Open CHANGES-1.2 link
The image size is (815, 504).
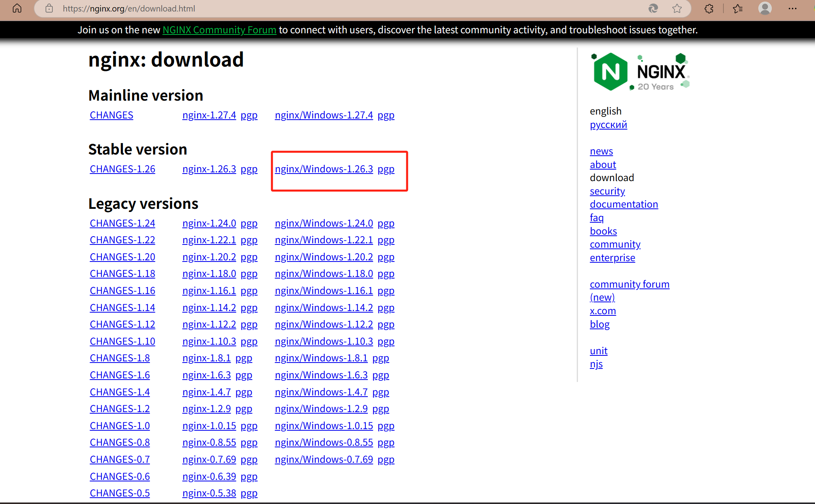[x=120, y=409]
